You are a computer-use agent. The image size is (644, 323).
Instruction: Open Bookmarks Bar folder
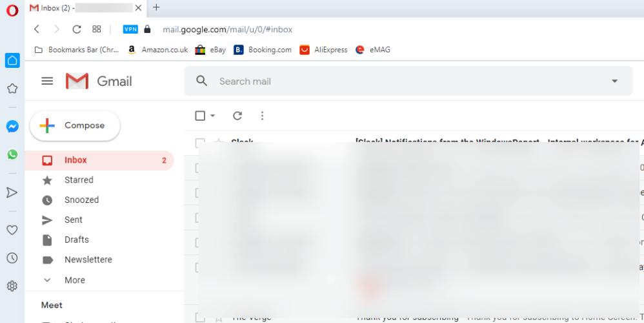pyautogui.click(x=77, y=50)
